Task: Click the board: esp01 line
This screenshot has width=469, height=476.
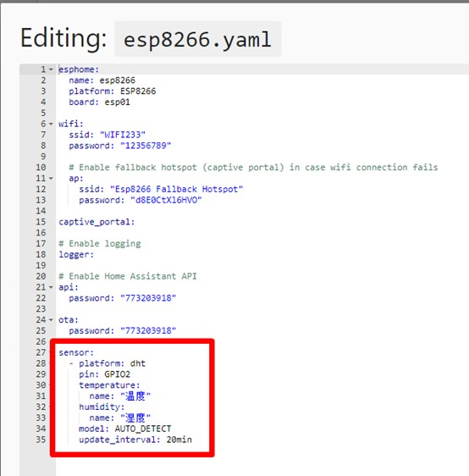Action: (x=100, y=102)
